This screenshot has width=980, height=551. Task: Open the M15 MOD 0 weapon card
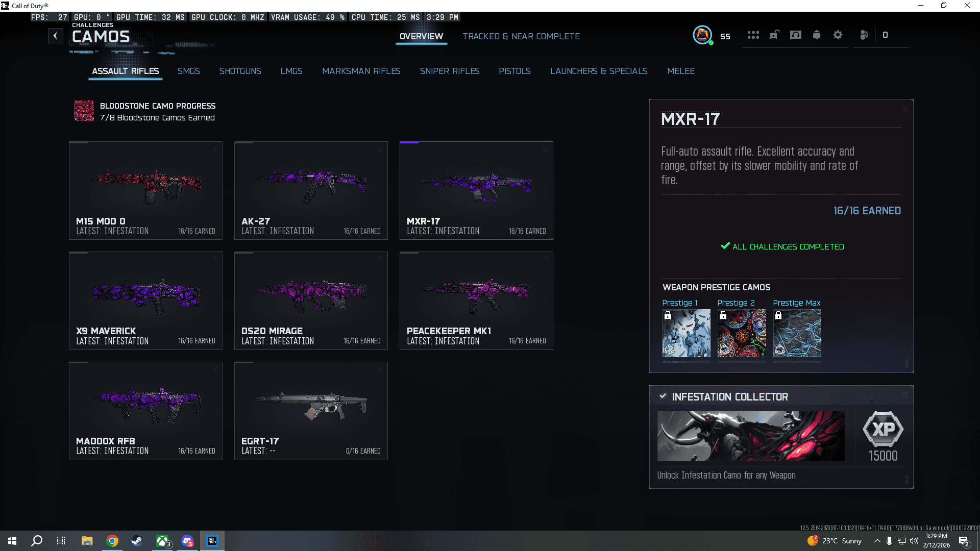[146, 190]
